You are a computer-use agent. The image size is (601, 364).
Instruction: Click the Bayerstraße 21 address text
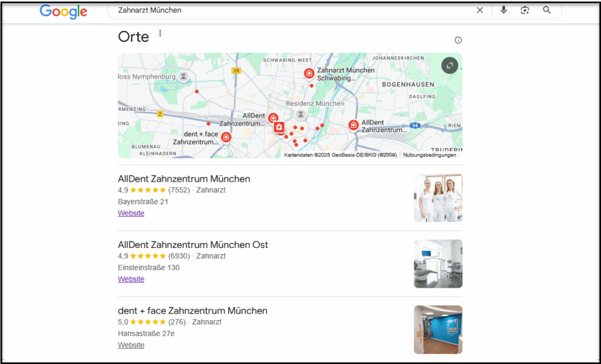[x=143, y=202]
